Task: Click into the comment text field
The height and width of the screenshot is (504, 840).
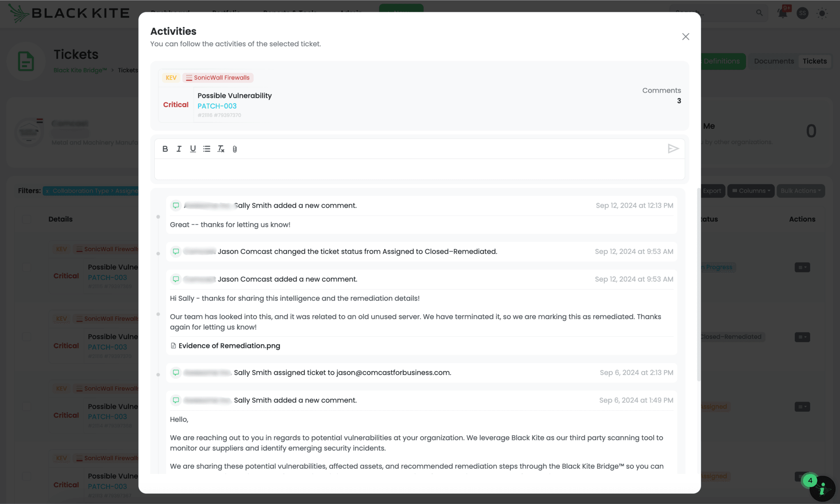Action: [419, 169]
